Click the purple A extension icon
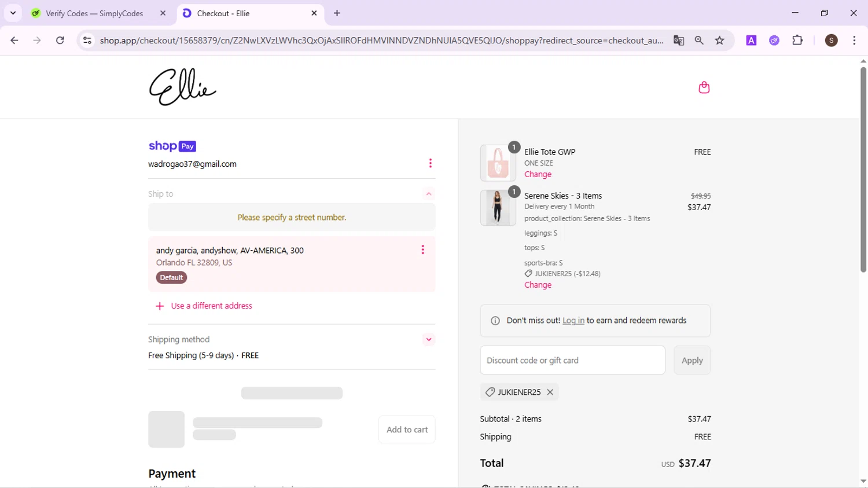Viewport: 868px width, 488px height. [x=751, y=41]
